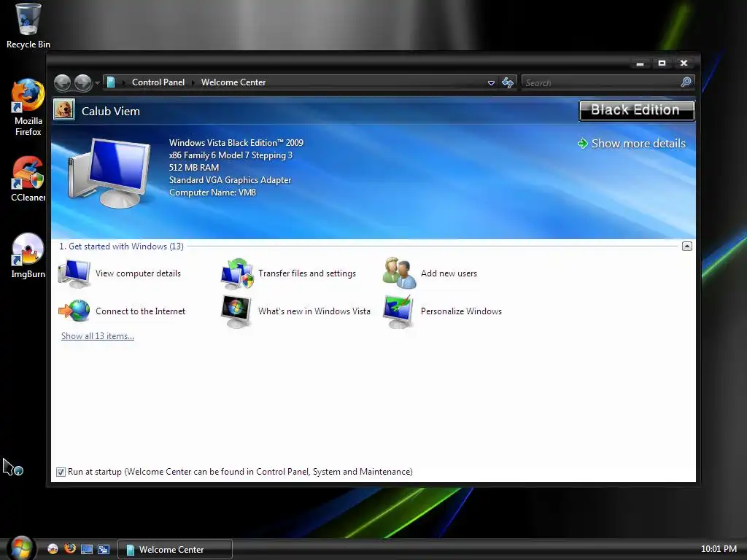
Task: Open Show all 13 items link
Action: [x=98, y=335]
